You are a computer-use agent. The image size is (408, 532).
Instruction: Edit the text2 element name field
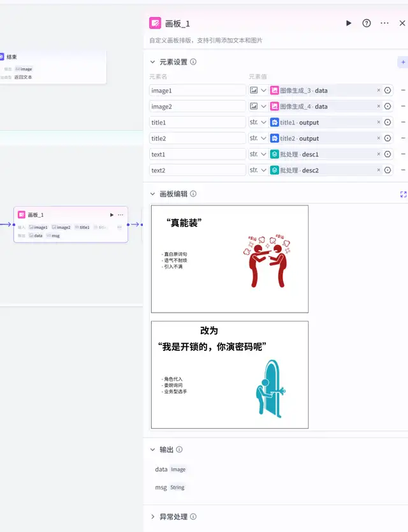click(198, 170)
